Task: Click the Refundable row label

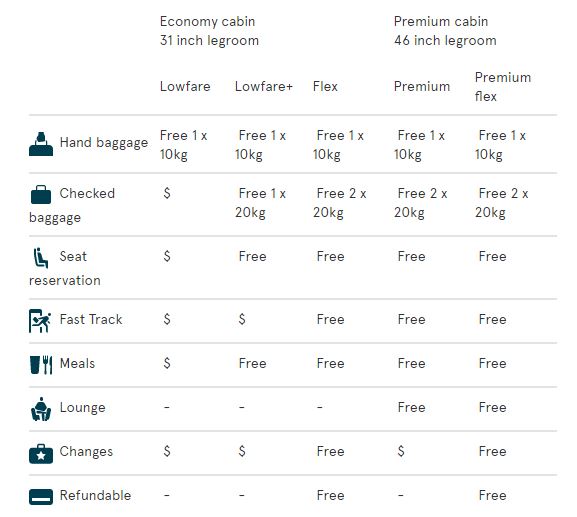Action: click(95, 495)
